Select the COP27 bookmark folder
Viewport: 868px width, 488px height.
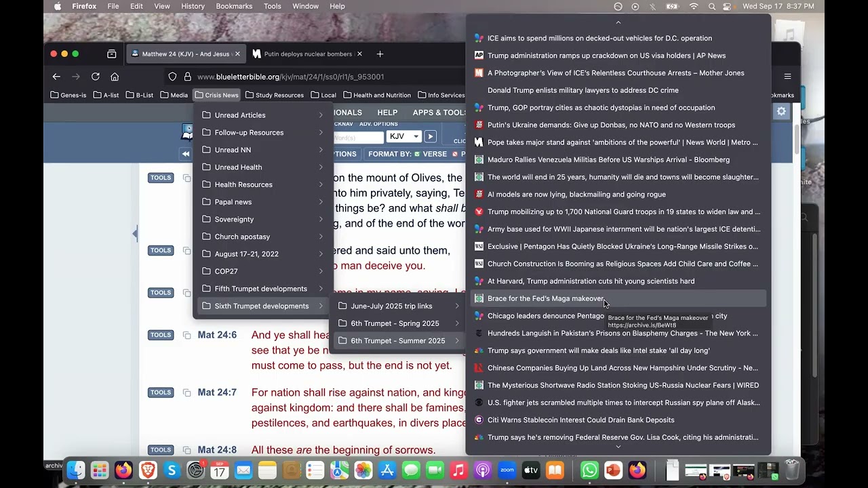coord(263,271)
